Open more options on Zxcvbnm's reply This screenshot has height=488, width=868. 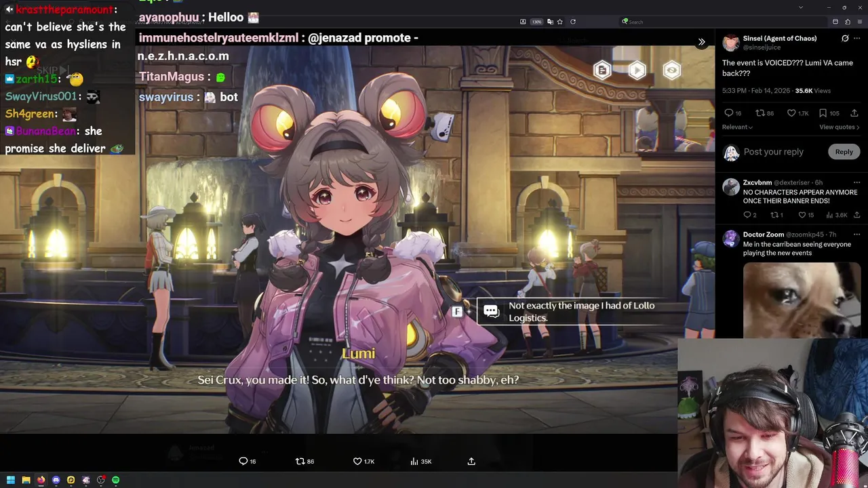point(856,182)
